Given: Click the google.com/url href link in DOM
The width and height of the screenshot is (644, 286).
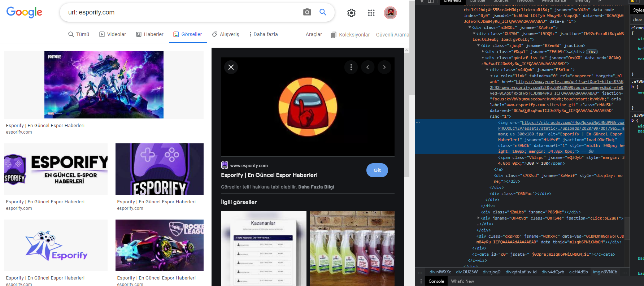Looking at the screenshot, I should point(557,87).
